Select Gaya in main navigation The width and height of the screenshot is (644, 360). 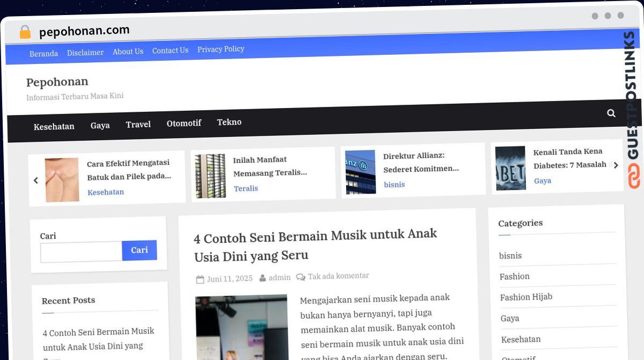pos(100,125)
